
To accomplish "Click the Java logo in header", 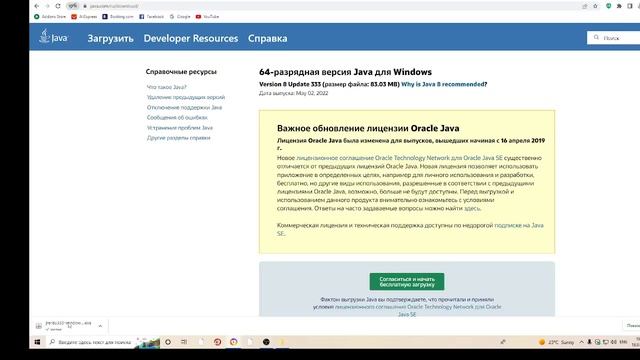I will [x=53, y=37].
